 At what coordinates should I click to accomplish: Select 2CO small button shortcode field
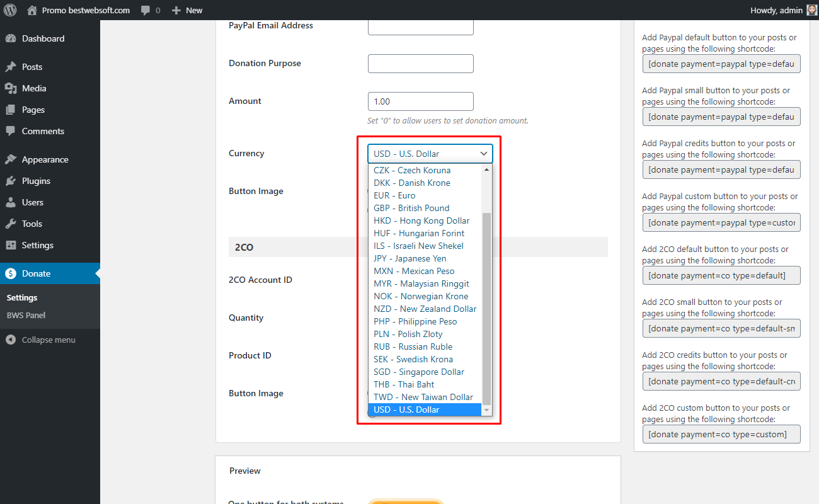(x=721, y=328)
